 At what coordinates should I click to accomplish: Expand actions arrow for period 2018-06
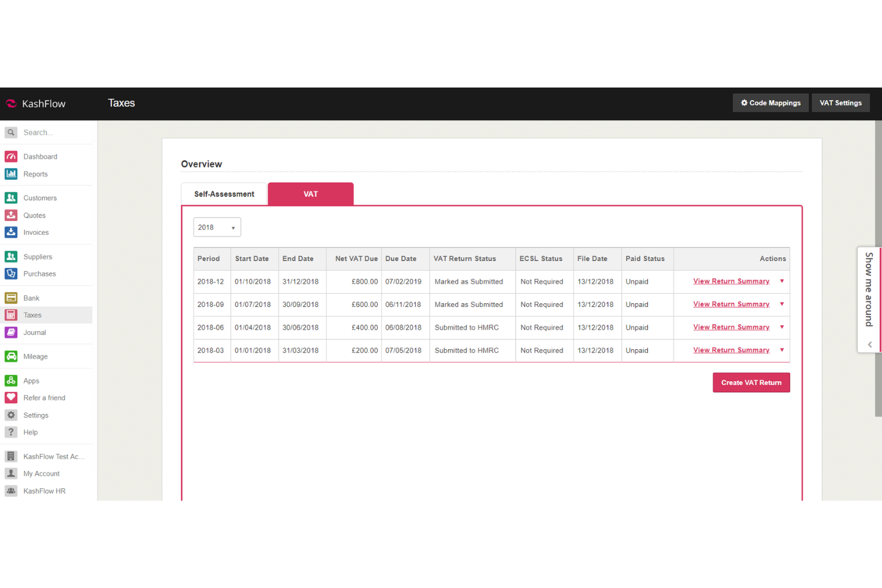tap(782, 327)
